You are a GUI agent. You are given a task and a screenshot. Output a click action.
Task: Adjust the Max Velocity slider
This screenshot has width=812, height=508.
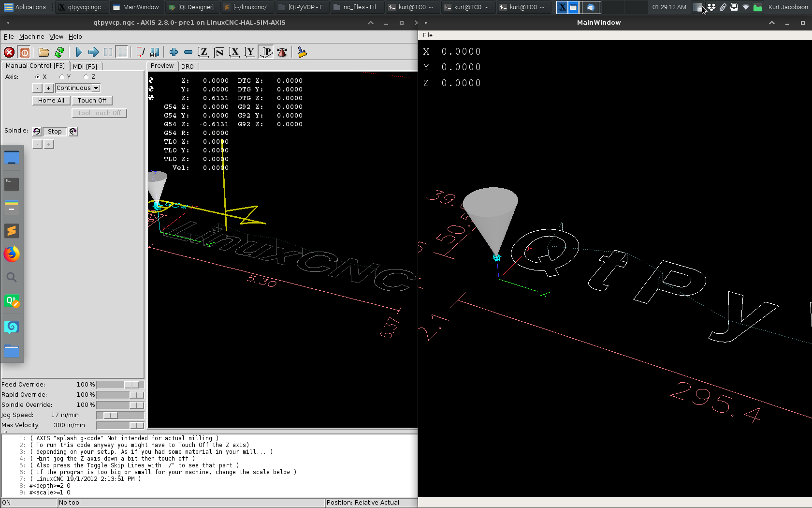click(120, 425)
